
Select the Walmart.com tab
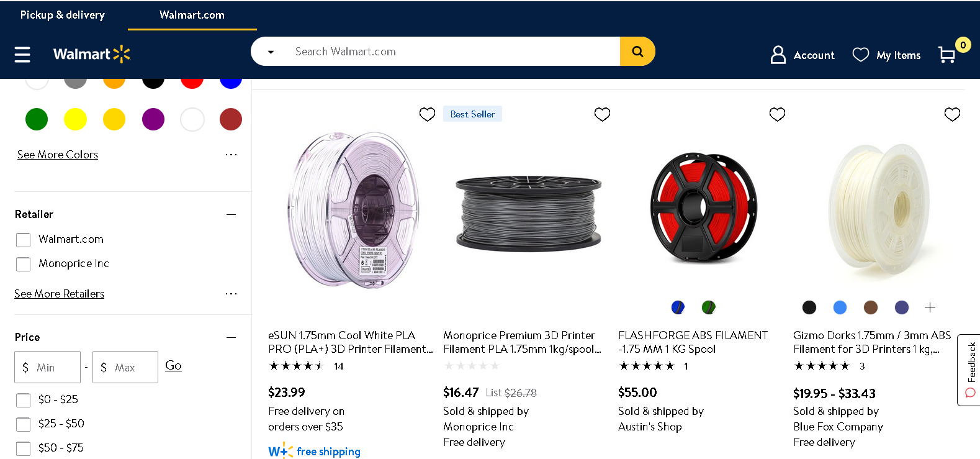(192, 15)
